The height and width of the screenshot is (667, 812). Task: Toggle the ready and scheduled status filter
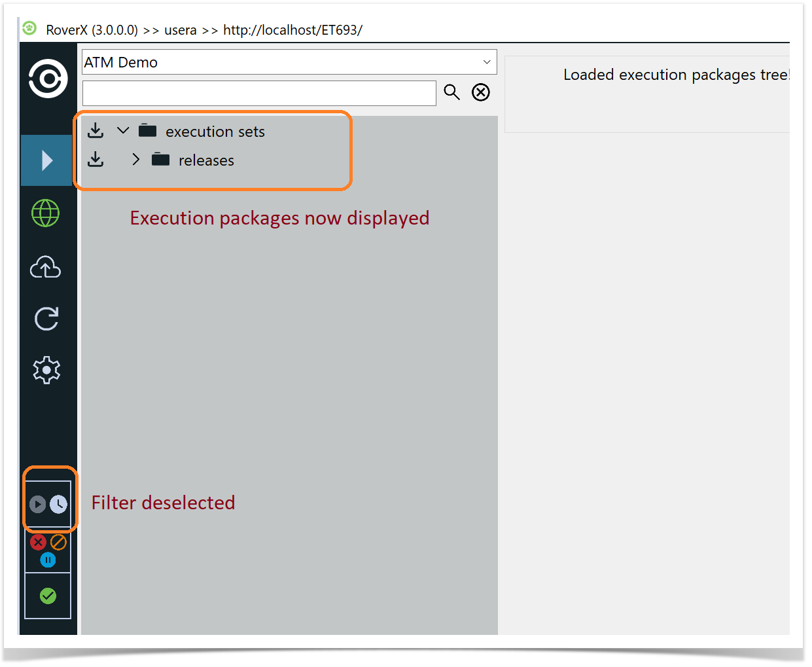click(48, 504)
